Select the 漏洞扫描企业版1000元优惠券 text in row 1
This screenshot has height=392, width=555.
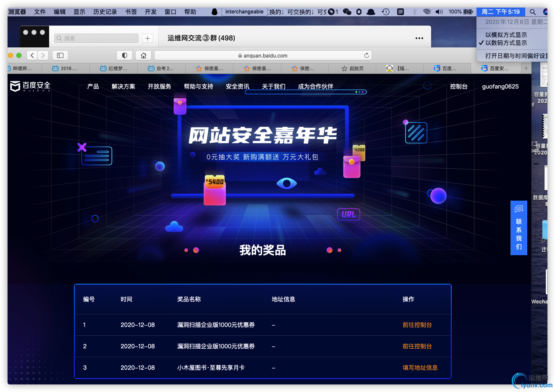[216, 325]
